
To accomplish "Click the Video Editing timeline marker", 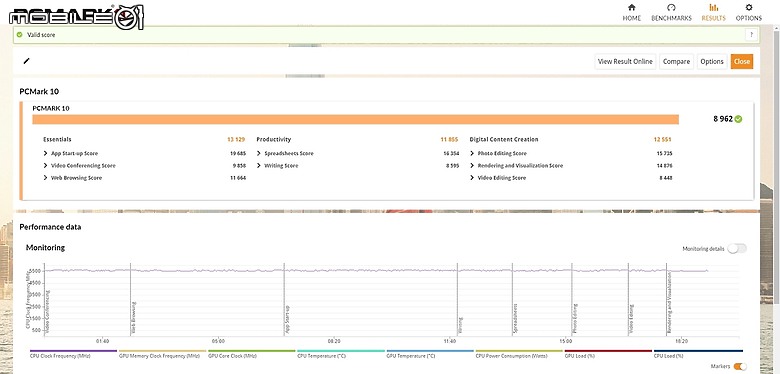I will click(x=631, y=319).
